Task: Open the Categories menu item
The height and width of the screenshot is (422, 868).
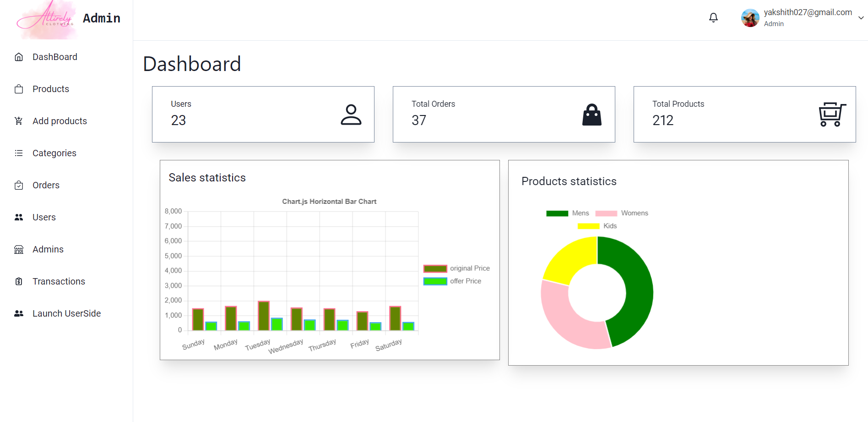Action: tap(54, 153)
